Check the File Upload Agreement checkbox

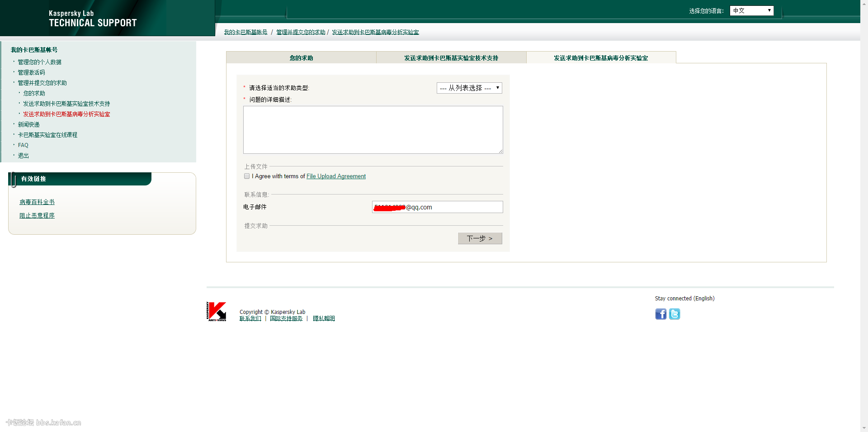(x=247, y=176)
